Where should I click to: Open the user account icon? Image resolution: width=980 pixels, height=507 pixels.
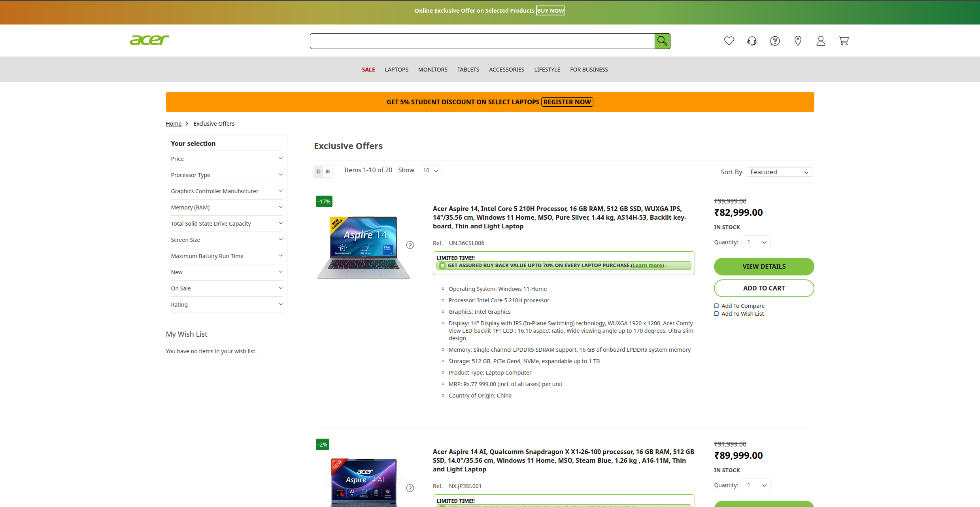point(821,41)
